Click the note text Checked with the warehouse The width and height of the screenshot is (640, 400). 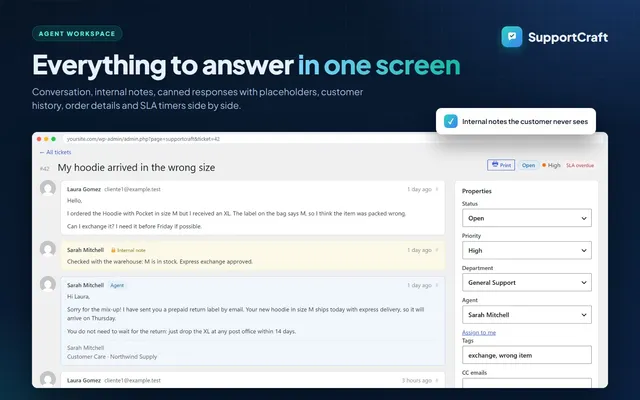point(160,262)
